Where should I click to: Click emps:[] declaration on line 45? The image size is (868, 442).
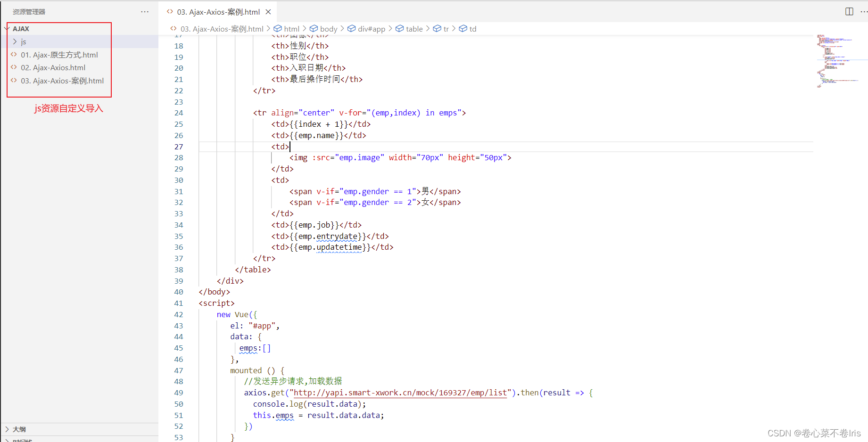click(x=255, y=348)
